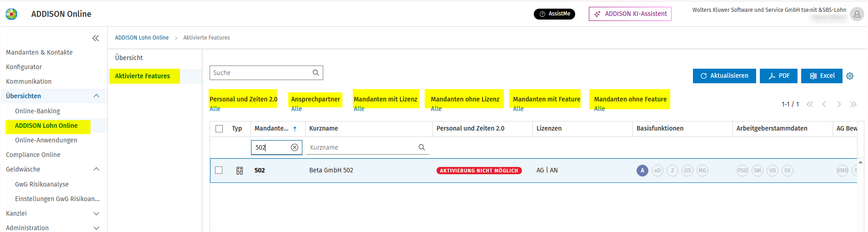Click the table scrollbar up arrow
This screenshot has height=232, width=868.
pyautogui.click(x=860, y=162)
